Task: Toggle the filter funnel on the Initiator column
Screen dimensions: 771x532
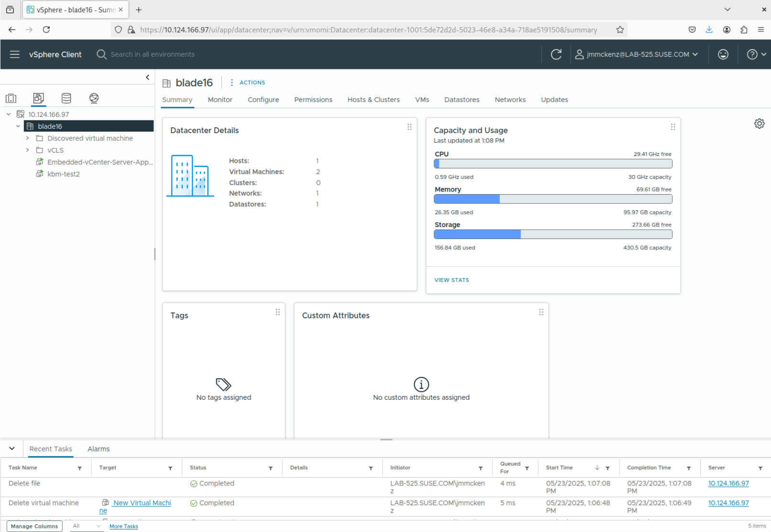Action: 481,468
